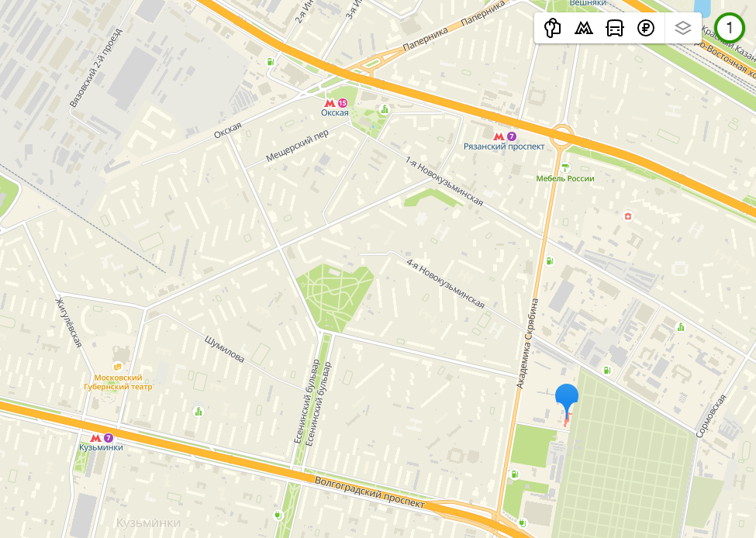Click the Мебель России shop icon
756x538 pixels.
tap(565, 167)
